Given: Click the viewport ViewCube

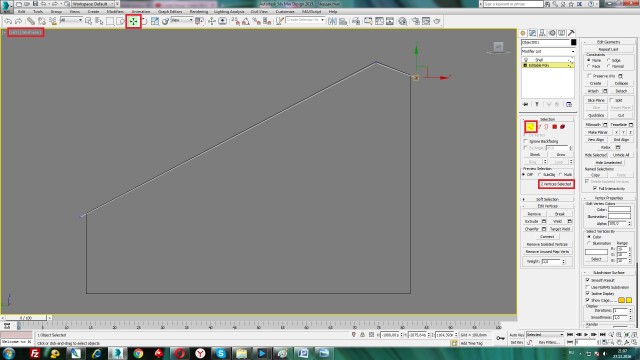Looking at the screenshot, I should (x=498, y=47).
